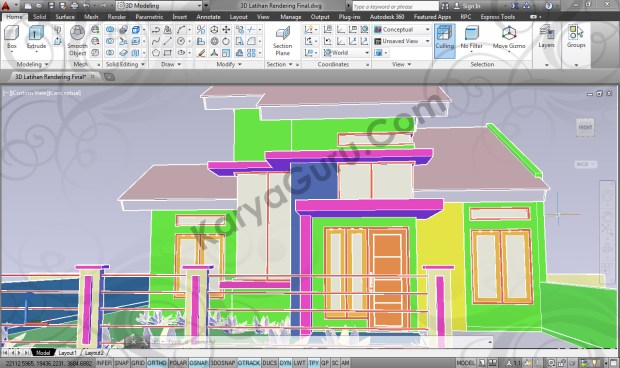The width and height of the screenshot is (620, 368).
Task: Toggle 3DOSNAP in status bar
Action: point(223,363)
